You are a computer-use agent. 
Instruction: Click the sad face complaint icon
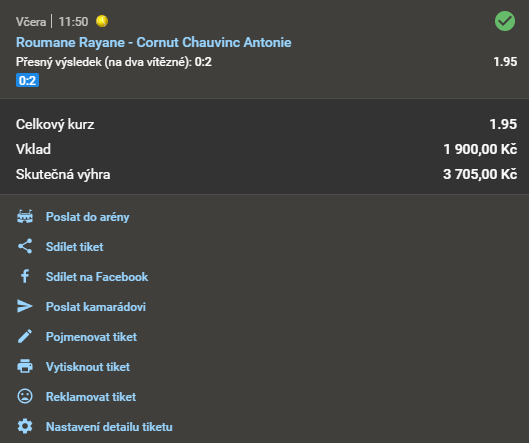(x=25, y=396)
